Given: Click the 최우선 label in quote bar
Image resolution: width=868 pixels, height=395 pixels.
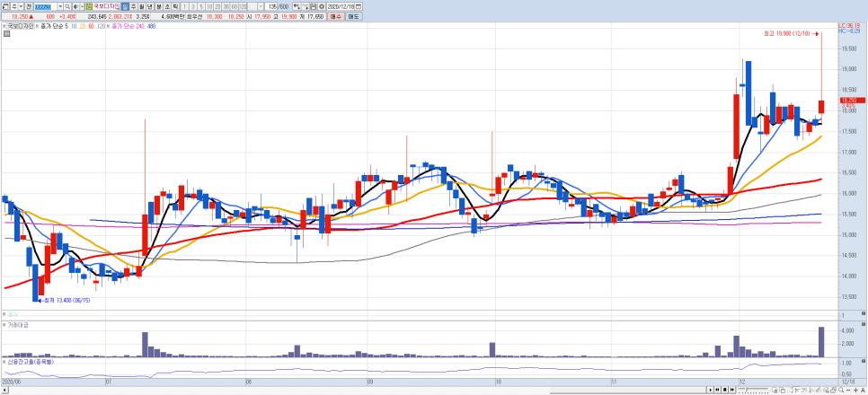Looking at the screenshot, I should [194, 16].
